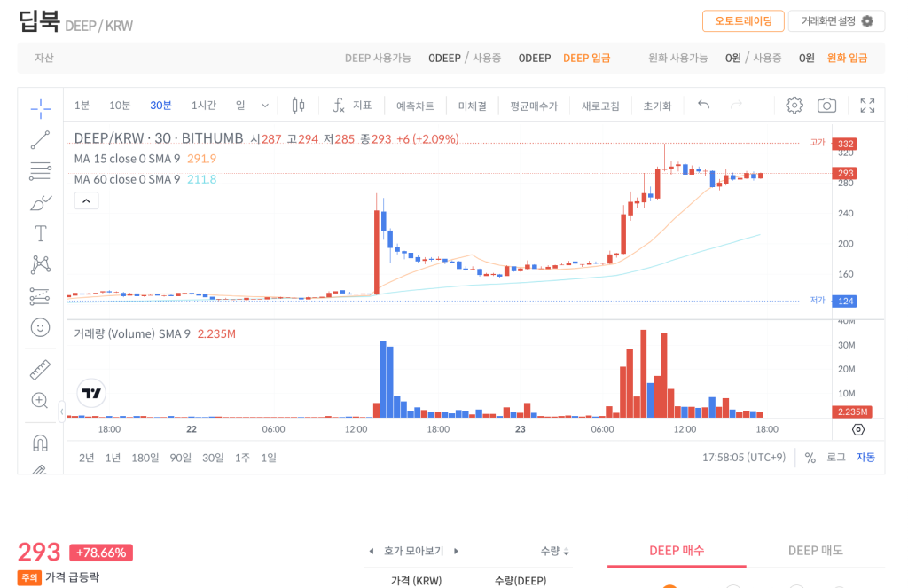This screenshot has height=588, width=908.
Task: Open the forecast and measurement tool
Action: coord(40,296)
